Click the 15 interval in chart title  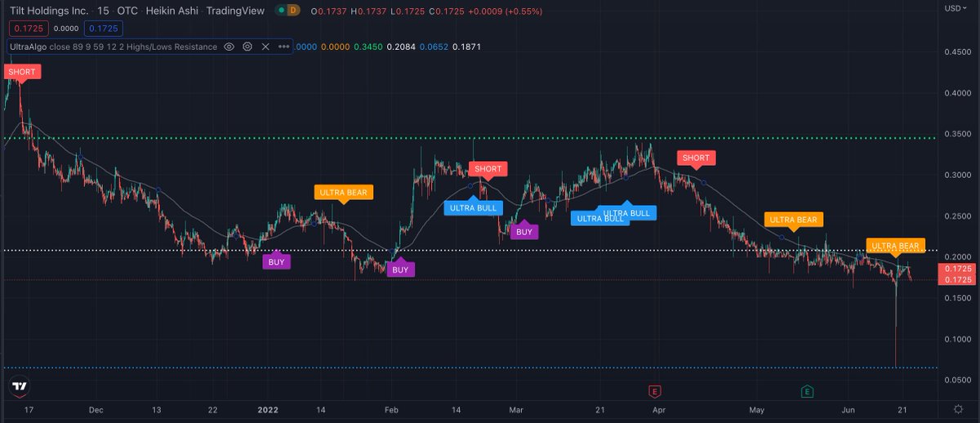(104, 11)
